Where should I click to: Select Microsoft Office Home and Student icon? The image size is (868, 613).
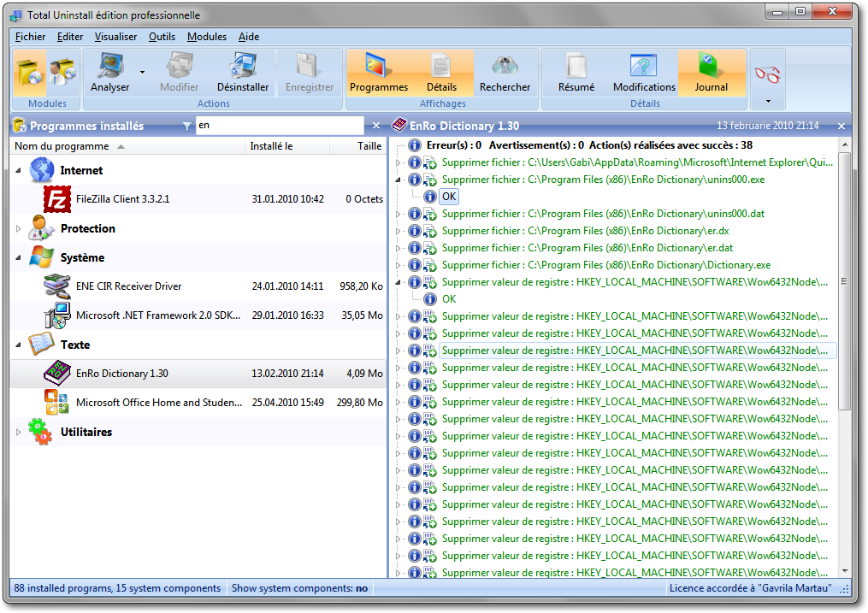pyautogui.click(x=57, y=402)
